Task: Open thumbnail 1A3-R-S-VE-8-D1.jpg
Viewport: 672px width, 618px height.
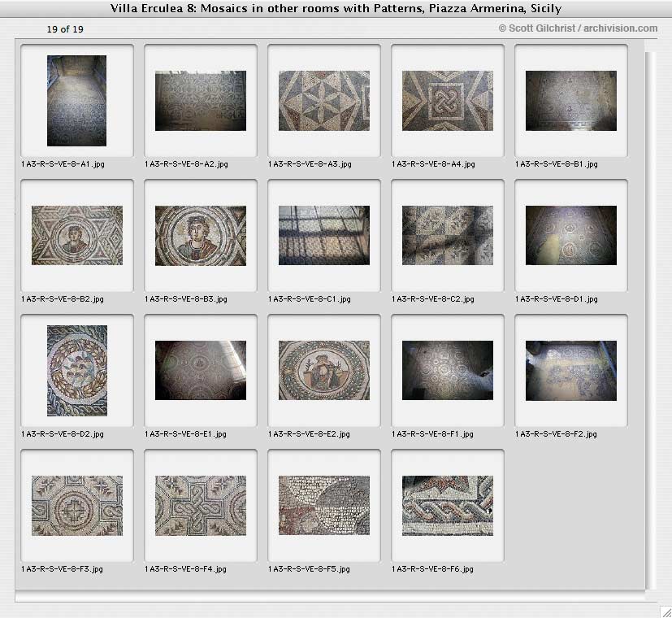Action: (571, 236)
